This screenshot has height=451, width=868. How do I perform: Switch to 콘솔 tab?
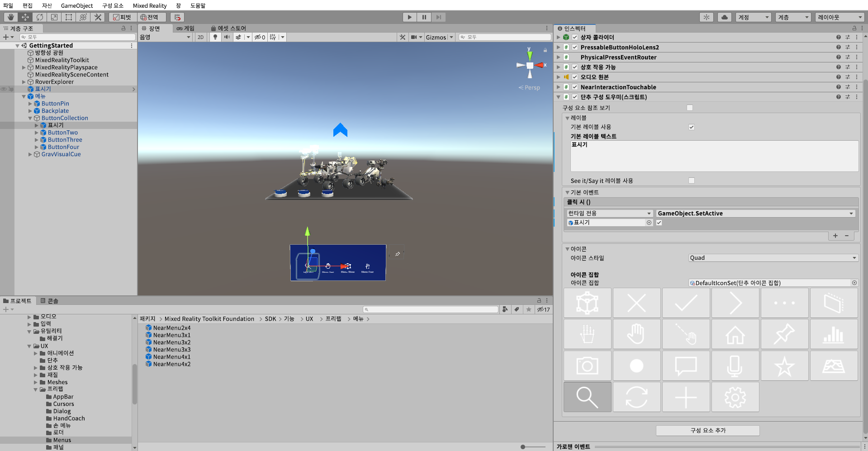(49, 301)
